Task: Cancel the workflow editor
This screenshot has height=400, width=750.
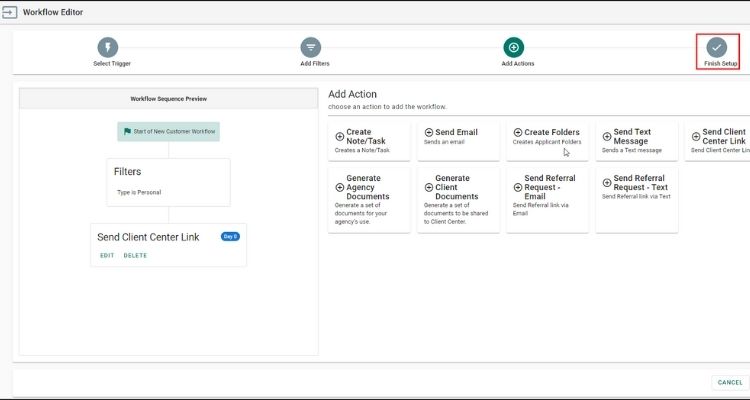Action: [x=730, y=382]
